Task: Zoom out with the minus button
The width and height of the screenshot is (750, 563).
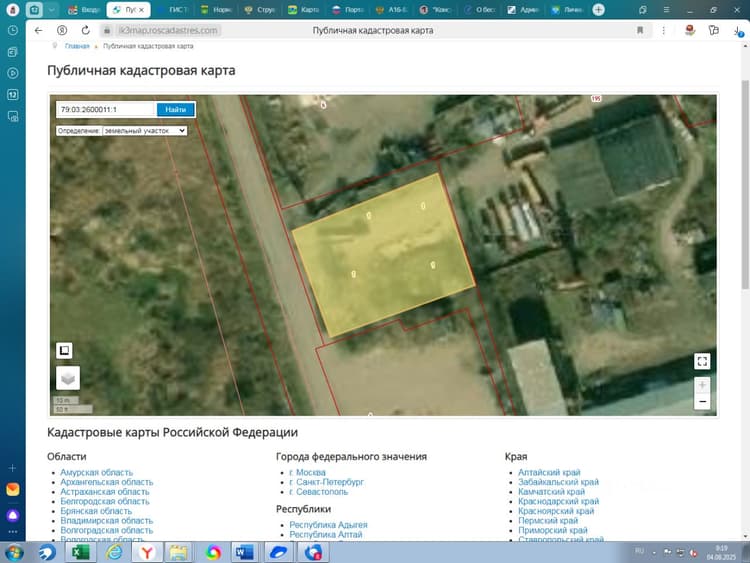Action: coord(702,401)
